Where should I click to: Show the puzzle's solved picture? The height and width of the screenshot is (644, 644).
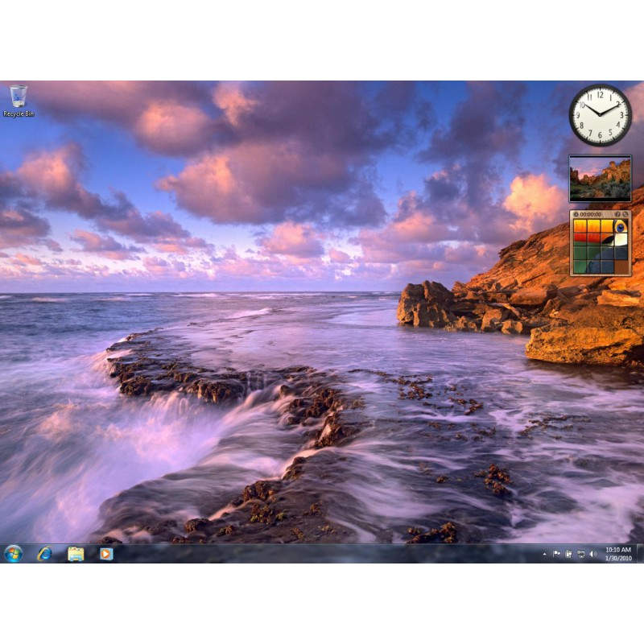(x=617, y=214)
